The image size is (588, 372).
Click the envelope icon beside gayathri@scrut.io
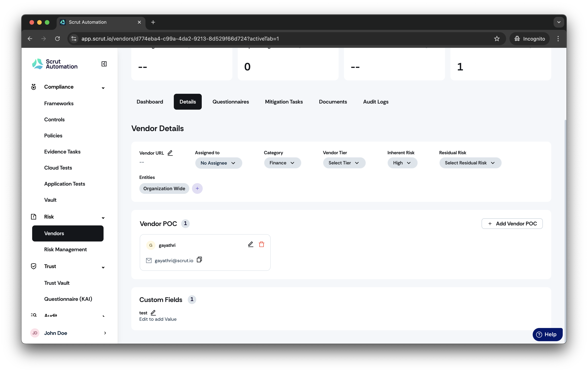coord(149,260)
